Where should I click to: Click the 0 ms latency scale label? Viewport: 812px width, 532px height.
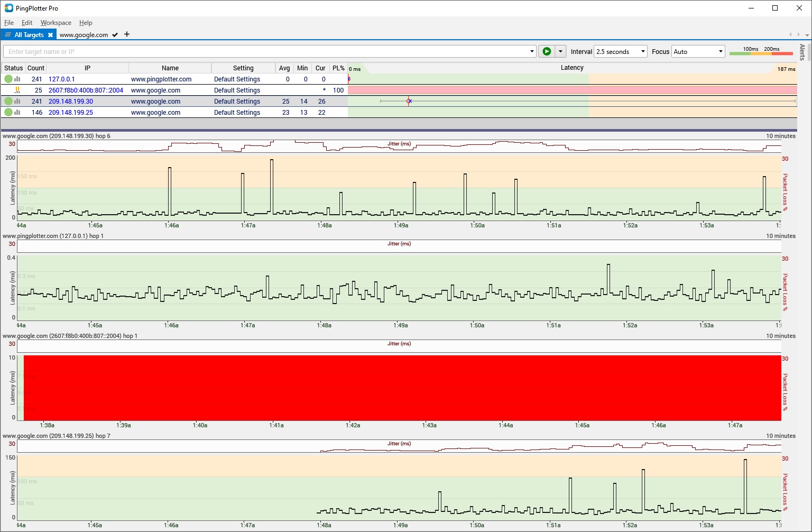click(x=355, y=69)
